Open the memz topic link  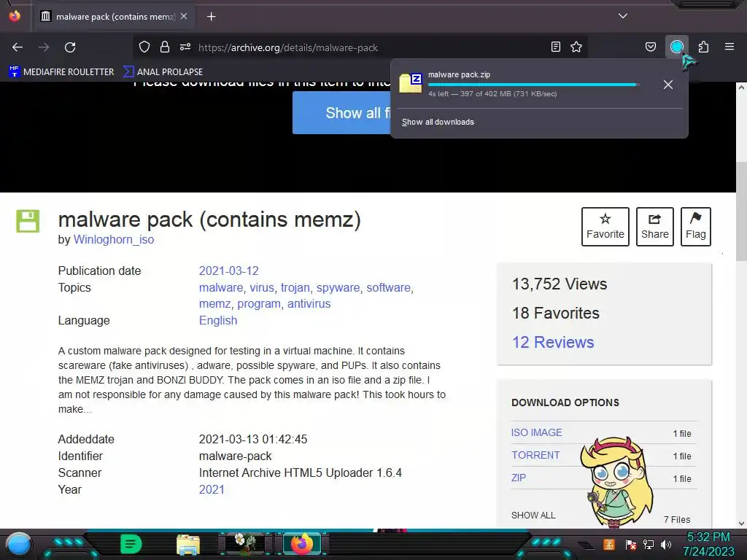[x=215, y=304]
